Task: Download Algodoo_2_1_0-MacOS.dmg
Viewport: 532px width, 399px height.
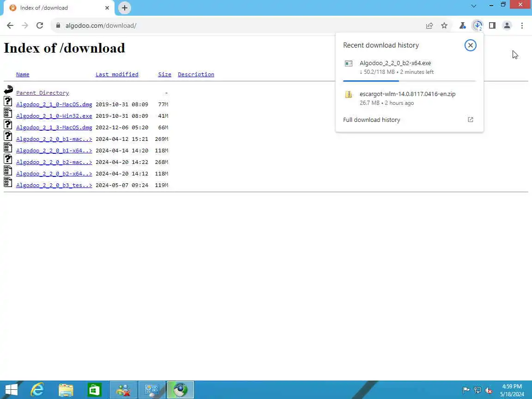Action: [x=54, y=104]
